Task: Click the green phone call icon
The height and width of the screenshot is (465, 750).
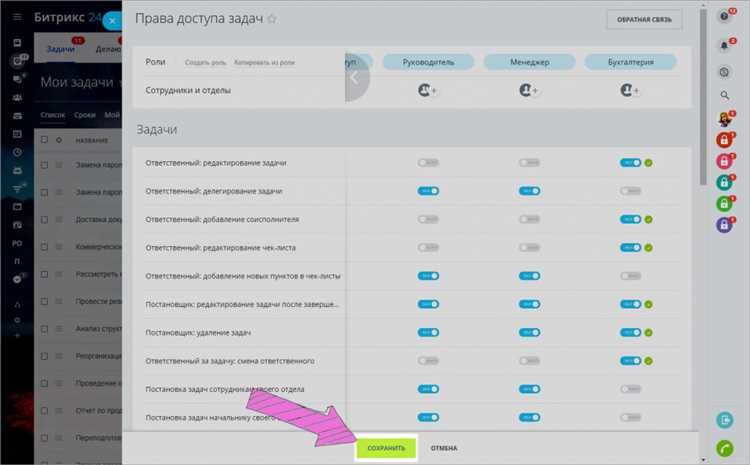Action: [725, 448]
